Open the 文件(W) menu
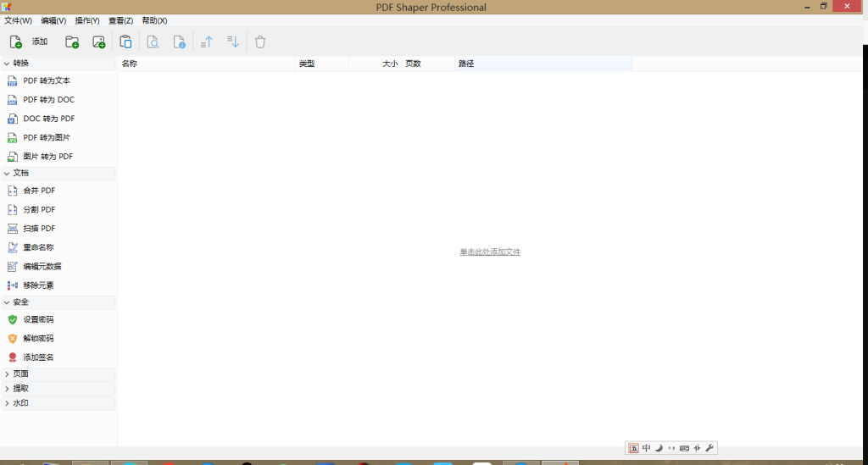The image size is (868, 465). point(19,20)
